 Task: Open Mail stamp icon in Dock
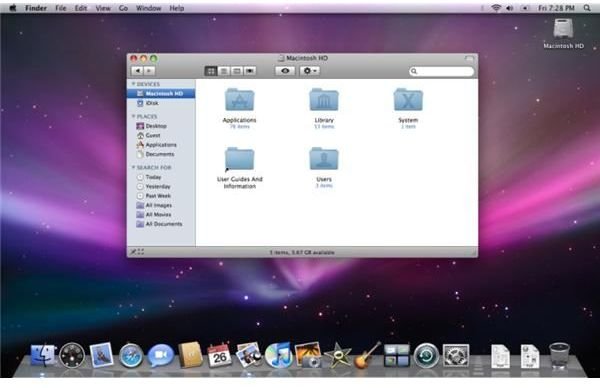pyautogui.click(x=101, y=355)
